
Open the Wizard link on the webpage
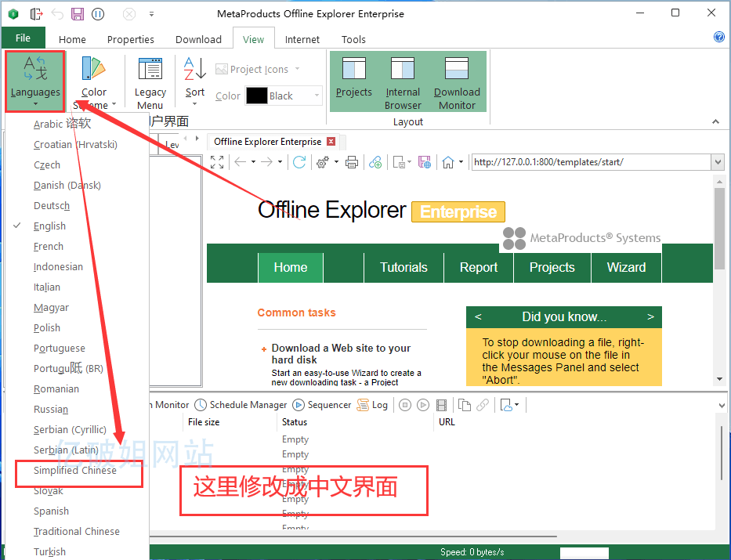[626, 267]
